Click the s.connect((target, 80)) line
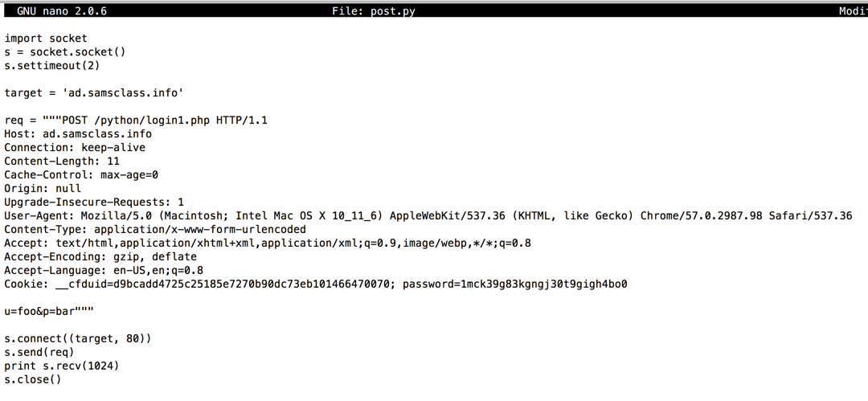The height and width of the screenshot is (401, 868). (x=78, y=339)
